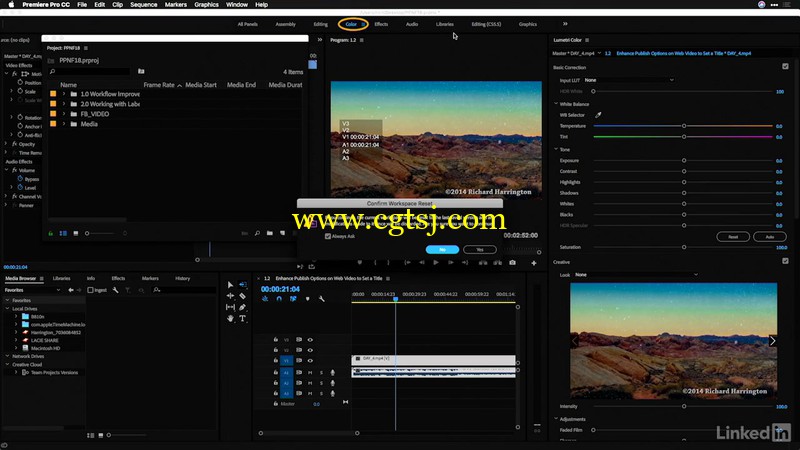
Task: Open find magnifier in Project panel footer
Action: point(257,233)
